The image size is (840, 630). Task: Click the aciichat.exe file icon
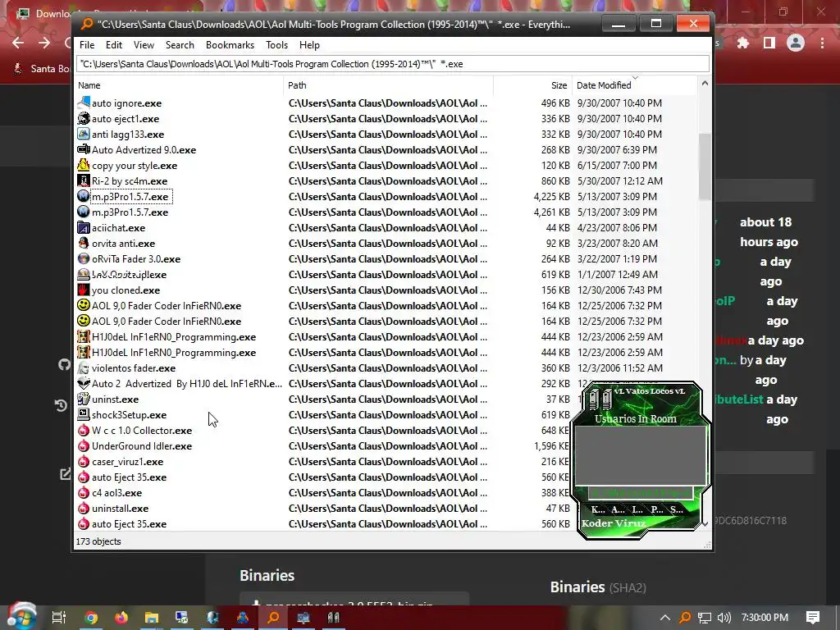(x=84, y=228)
